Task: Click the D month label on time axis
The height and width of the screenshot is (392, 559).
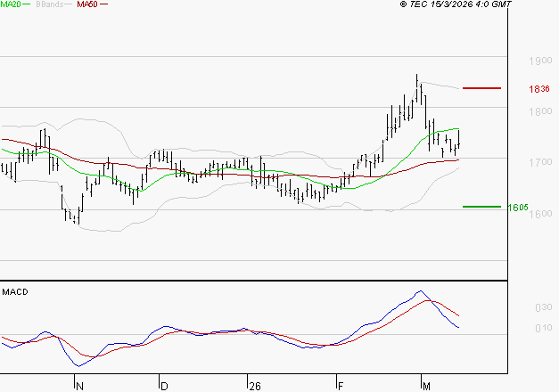Action: tap(164, 387)
